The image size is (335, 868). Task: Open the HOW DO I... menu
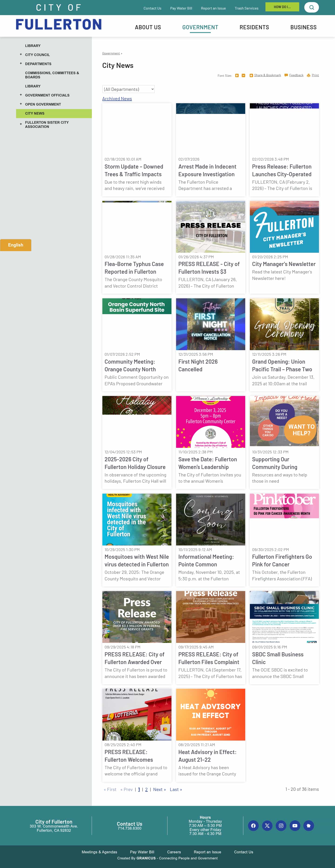[x=282, y=7]
